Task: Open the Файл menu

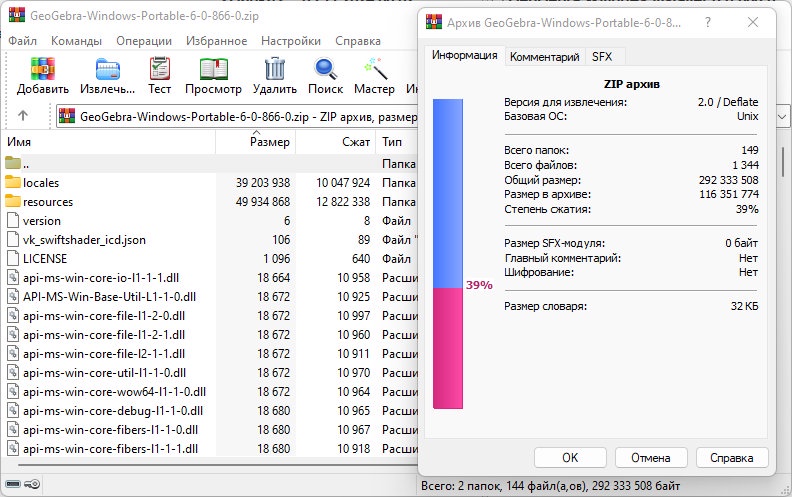Action: click(x=22, y=41)
